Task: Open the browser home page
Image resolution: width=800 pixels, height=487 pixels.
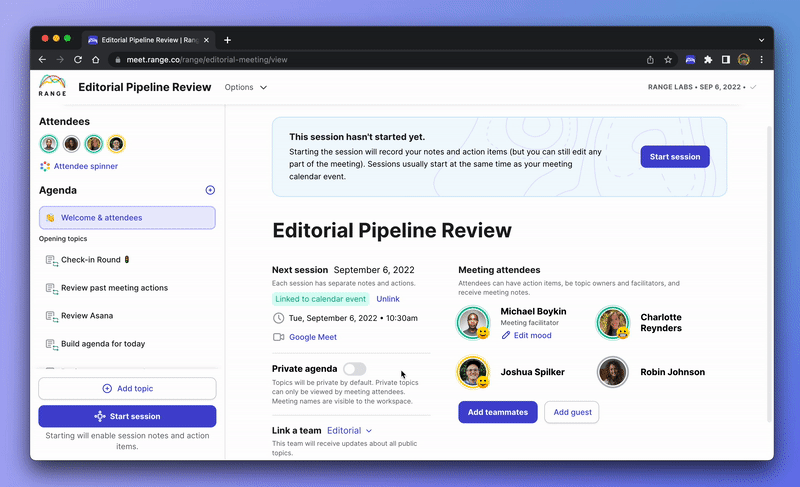Action: [x=95, y=60]
